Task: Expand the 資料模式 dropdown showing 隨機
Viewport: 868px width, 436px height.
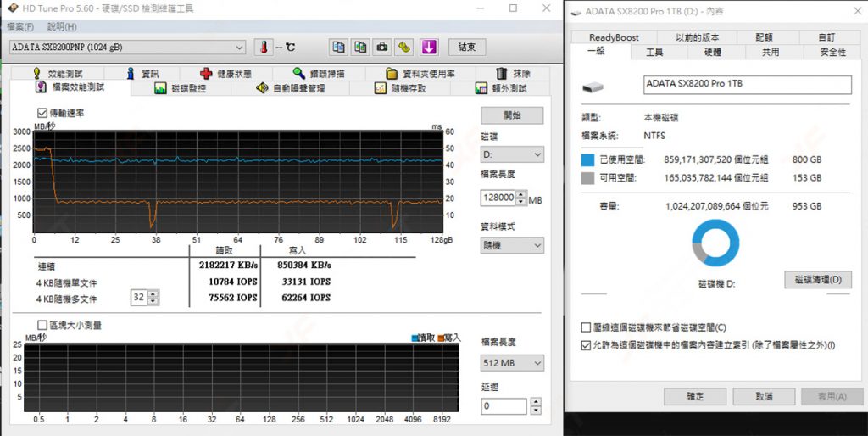Action: (x=512, y=245)
